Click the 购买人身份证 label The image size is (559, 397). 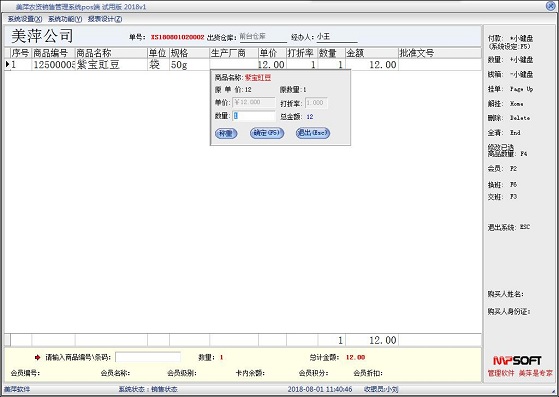(x=509, y=311)
